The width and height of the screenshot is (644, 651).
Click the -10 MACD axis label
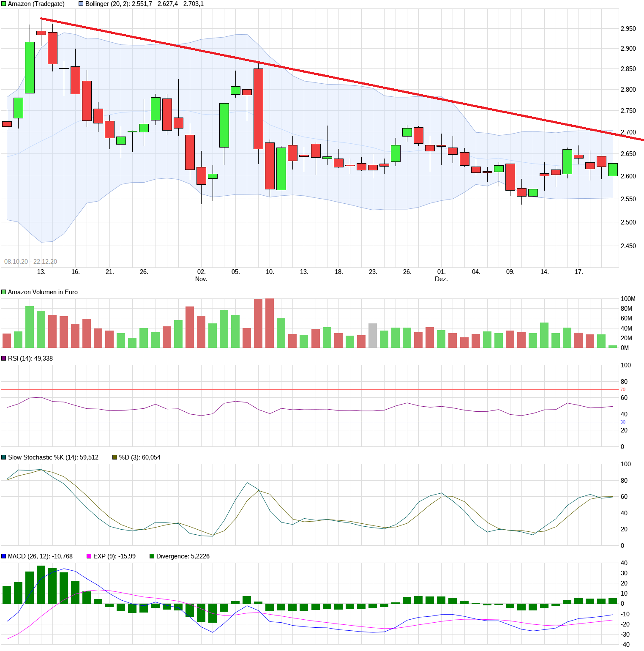coord(625,614)
